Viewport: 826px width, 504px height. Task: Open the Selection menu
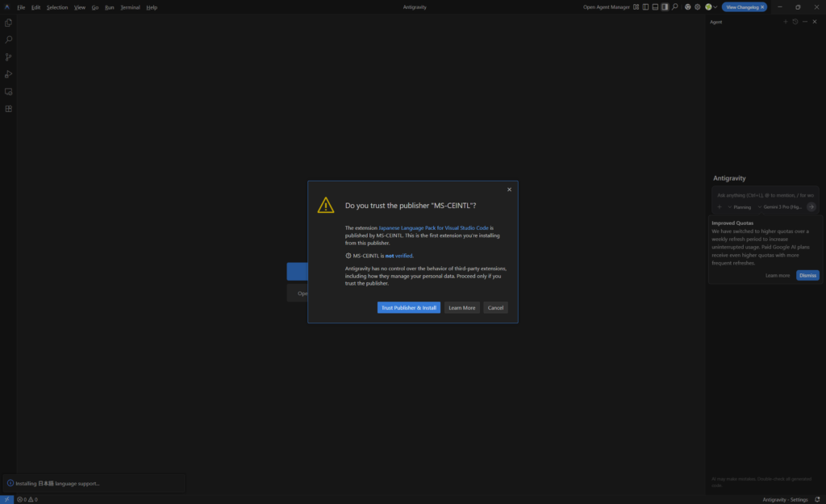pos(57,7)
